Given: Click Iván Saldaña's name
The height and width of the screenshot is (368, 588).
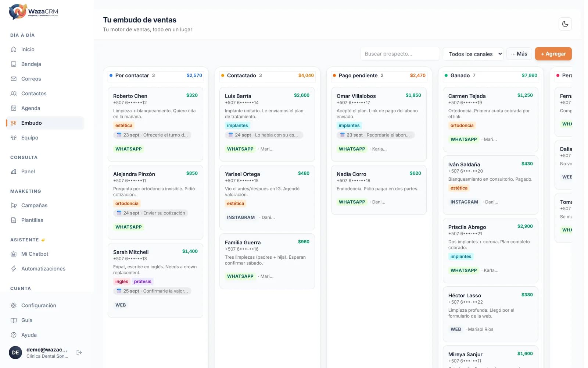Looking at the screenshot, I should click(x=464, y=164).
